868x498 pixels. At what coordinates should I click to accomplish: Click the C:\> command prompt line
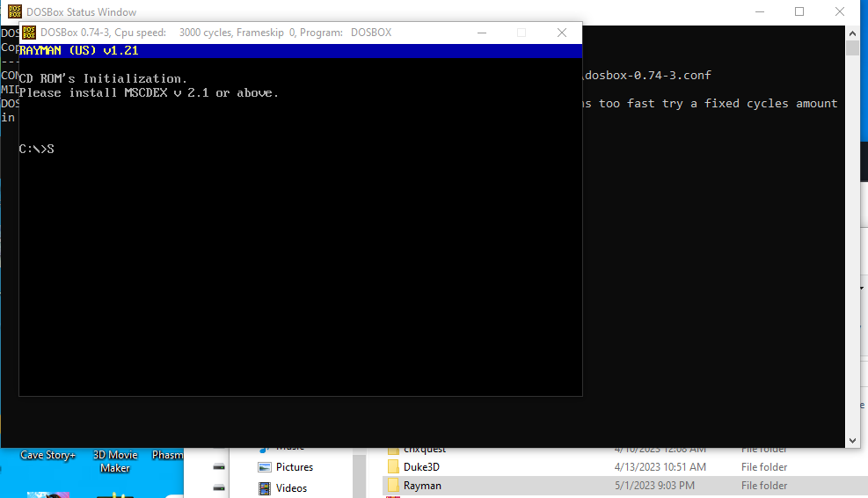tap(37, 149)
